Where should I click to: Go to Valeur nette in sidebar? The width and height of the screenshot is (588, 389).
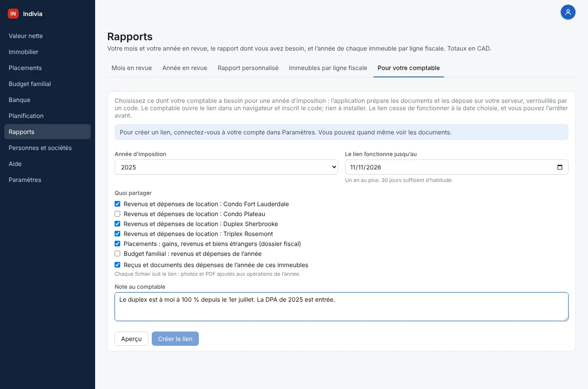(48, 36)
